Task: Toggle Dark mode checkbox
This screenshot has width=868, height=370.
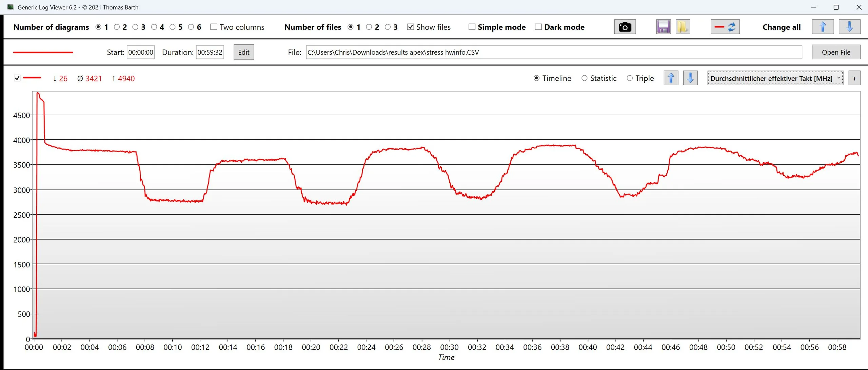Action: coord(538,27)
